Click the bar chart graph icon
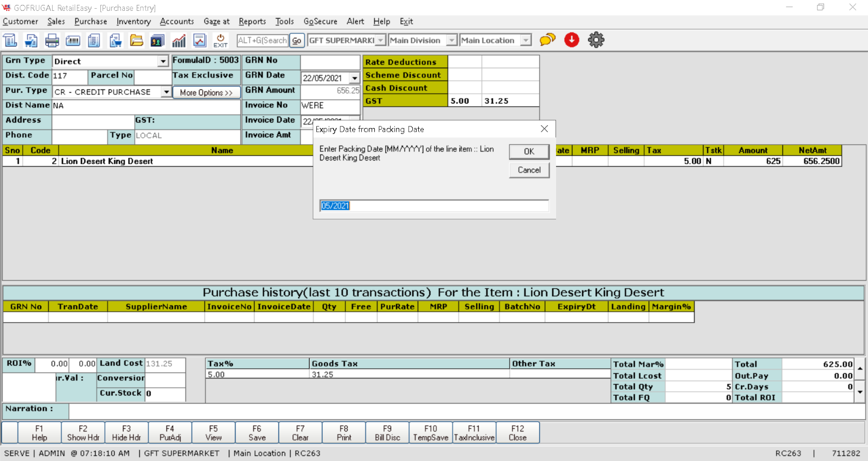Viewport: 868px width, 461px height. pyautogui.click(x=178, y=41)
